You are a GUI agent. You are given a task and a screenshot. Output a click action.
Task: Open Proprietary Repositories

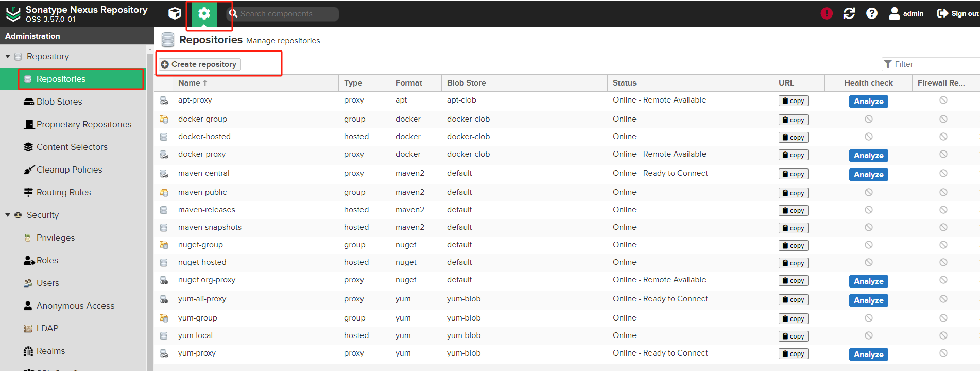(x=73, y=124)
